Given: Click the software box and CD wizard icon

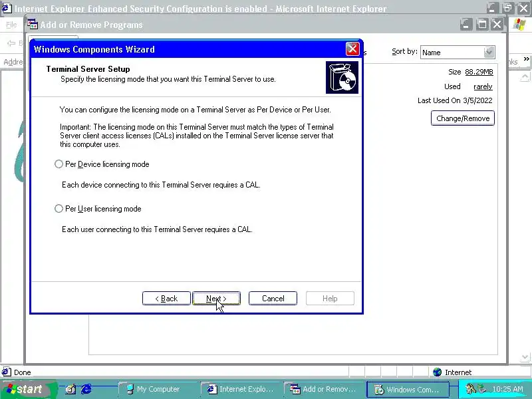Looking at the screenshot, I should tap(342, 77).
